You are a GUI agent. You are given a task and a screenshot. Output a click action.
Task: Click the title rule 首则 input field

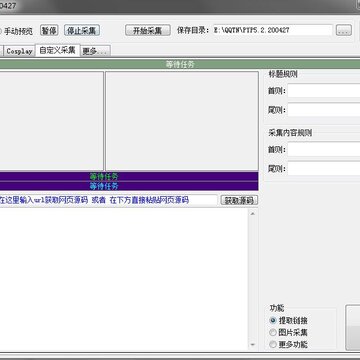[x=324, y=90]
